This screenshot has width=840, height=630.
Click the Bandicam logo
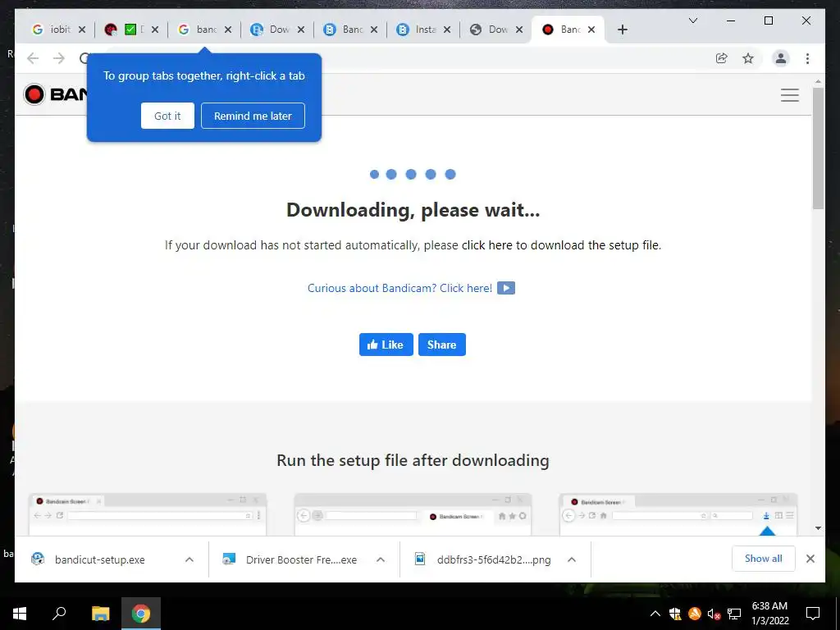click(x=56, y=94)
